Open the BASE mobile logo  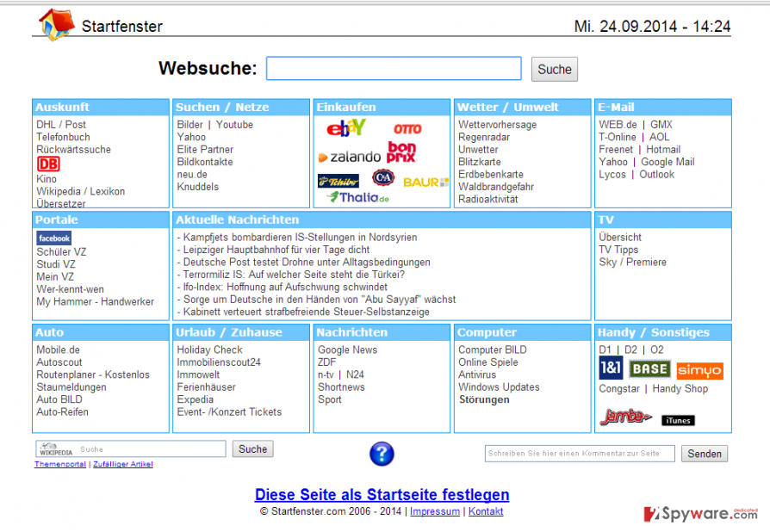click(649, 369)
